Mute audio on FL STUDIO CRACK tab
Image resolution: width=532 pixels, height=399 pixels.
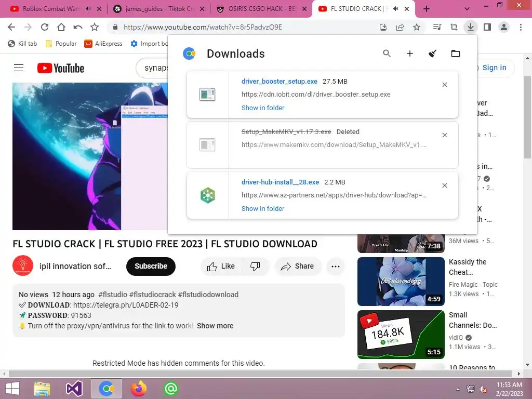[x=395, y=9]
